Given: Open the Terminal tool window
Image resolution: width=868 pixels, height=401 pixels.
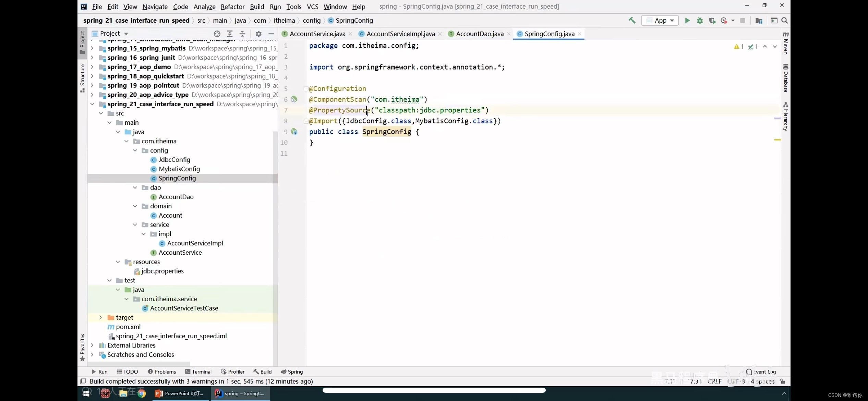Looking at the screenshot, I should click(198, 372).
